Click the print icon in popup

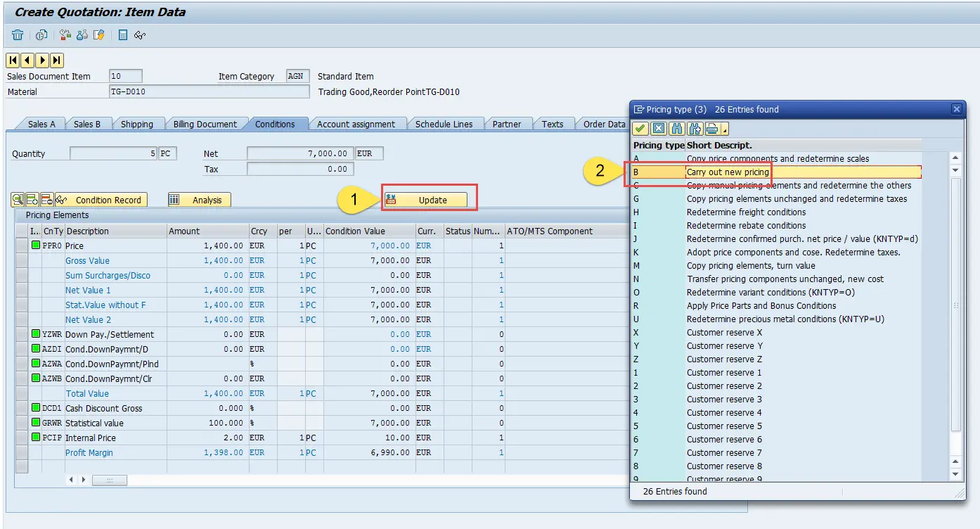point(712,128)
